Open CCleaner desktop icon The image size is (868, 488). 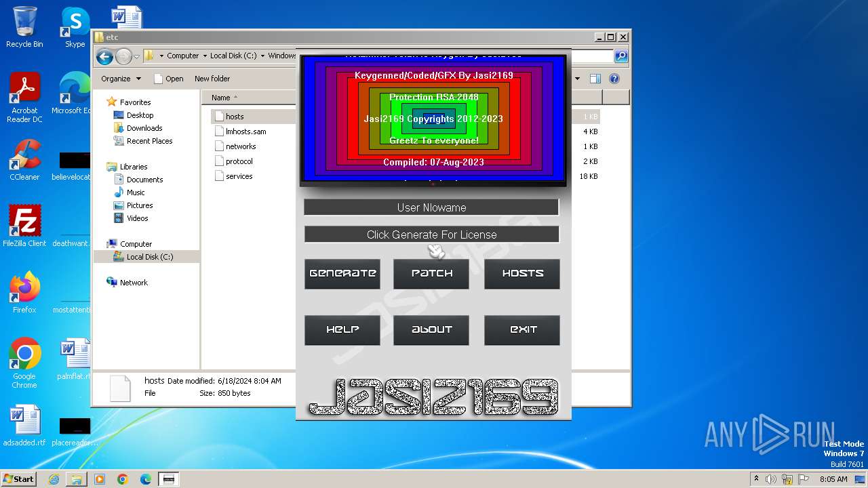24,160
